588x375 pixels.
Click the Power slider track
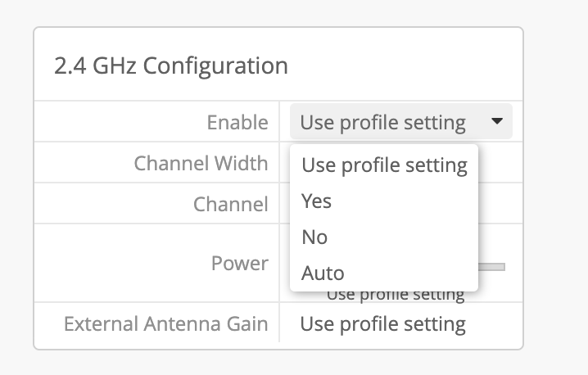coord(492,267)
